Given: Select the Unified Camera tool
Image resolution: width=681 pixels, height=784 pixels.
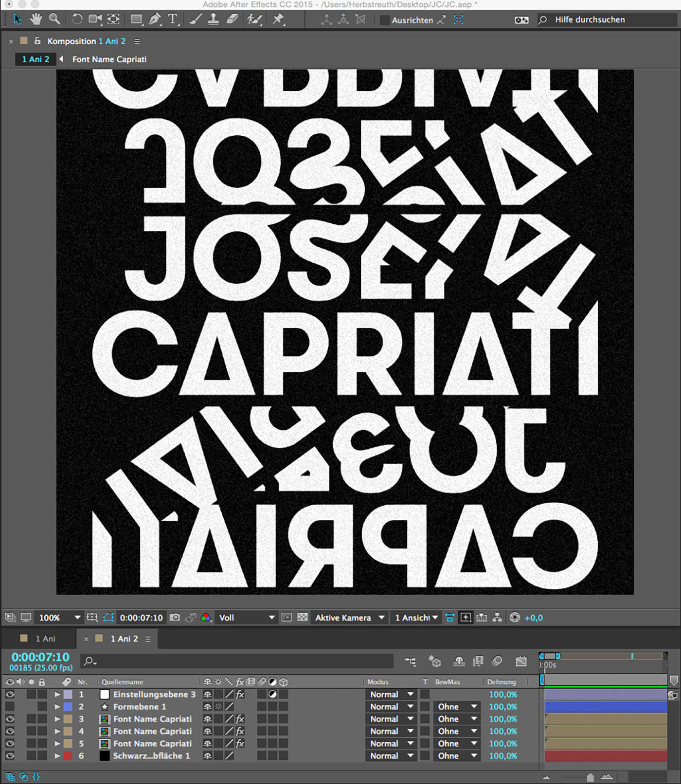Looking at the screenshot, I should coord(95,19).
